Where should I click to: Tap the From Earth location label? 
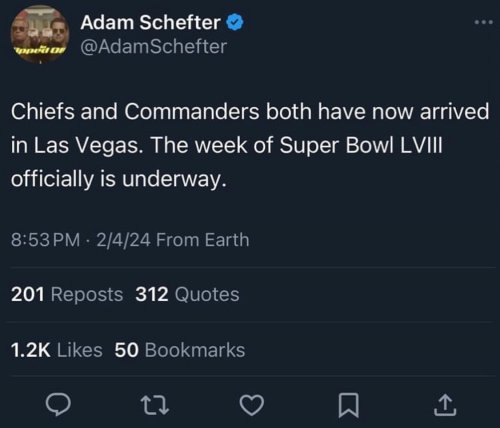pos(203,240)
